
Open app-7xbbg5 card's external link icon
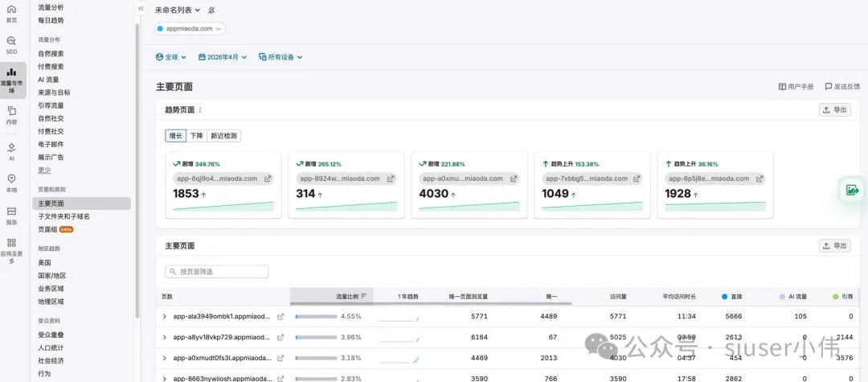click(x=637, y=179)
